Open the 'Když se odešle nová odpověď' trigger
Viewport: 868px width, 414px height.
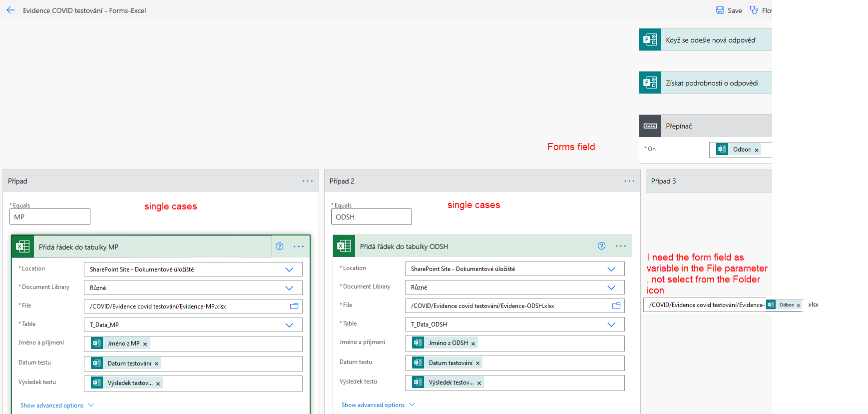tap(705, 39)
